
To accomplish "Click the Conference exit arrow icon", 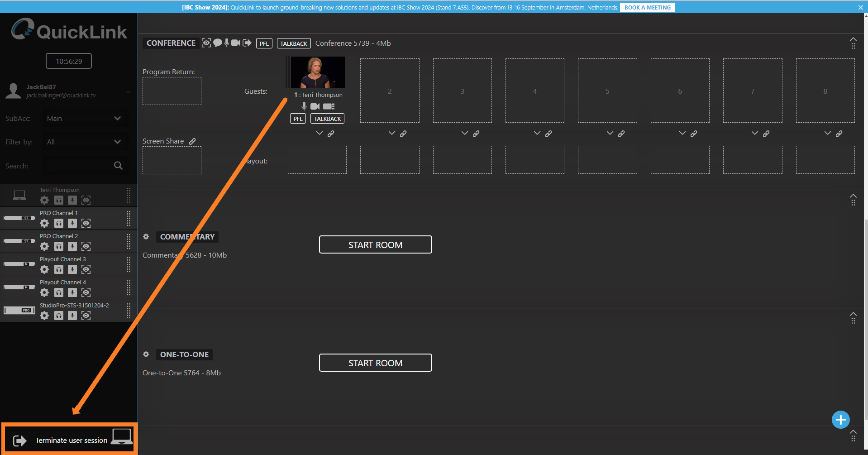I will [x=247, y=43].
